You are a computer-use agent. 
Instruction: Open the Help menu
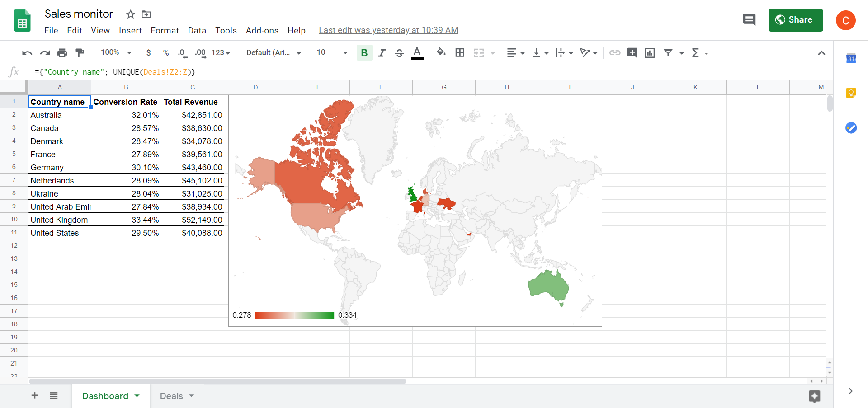tap(297, 30)
